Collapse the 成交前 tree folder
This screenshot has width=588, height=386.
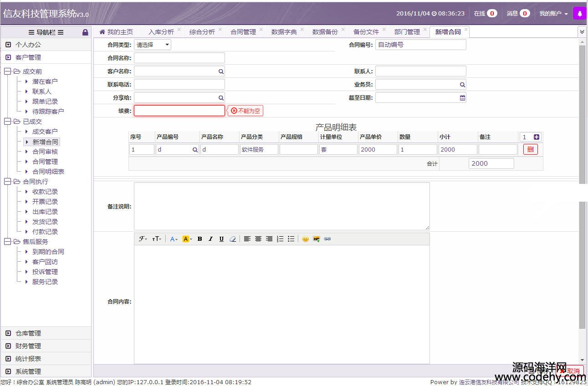click(x=8, y=71)
